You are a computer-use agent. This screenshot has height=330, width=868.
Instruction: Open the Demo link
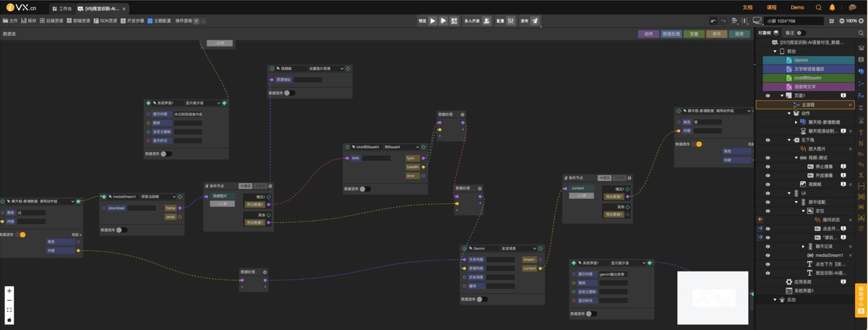coord(797,7)
